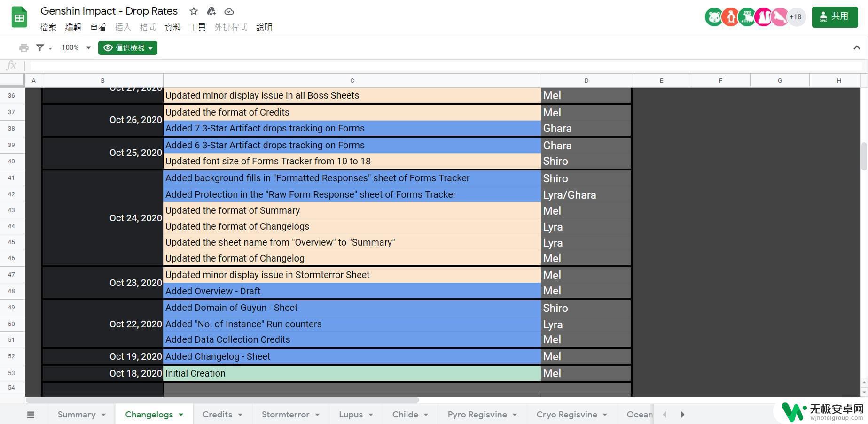The width and height of the screenshot is (868, 424).
Task: Select row 41 header
Action: (x=12, y=178)
